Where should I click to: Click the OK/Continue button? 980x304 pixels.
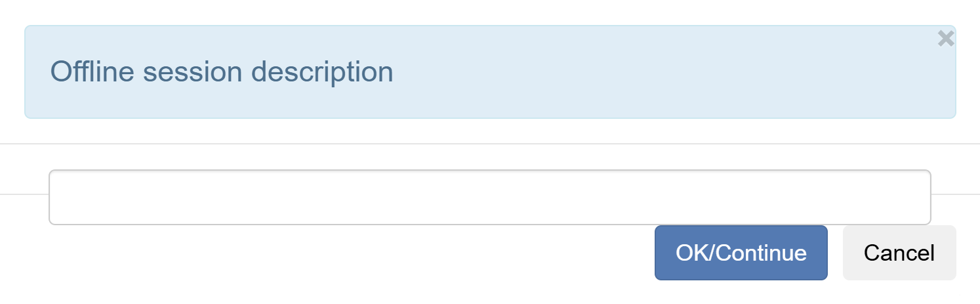pyautogui.click(x=741, y=253)
